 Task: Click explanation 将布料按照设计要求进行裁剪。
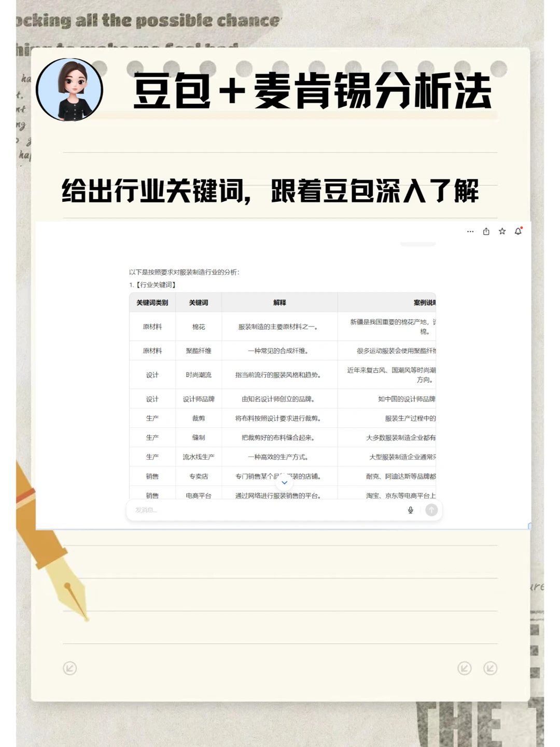coord(278,418)
